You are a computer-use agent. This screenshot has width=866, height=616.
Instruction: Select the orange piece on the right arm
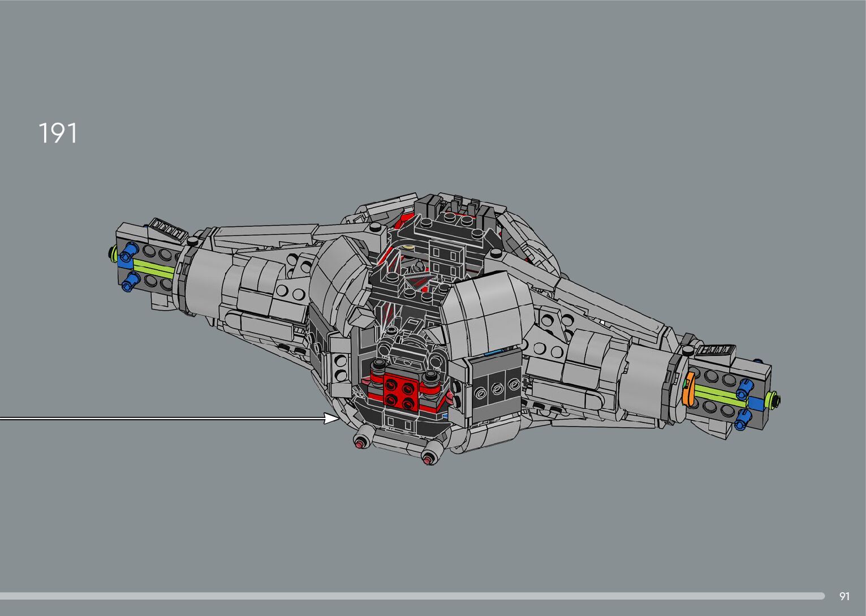[x=688, y=389]
